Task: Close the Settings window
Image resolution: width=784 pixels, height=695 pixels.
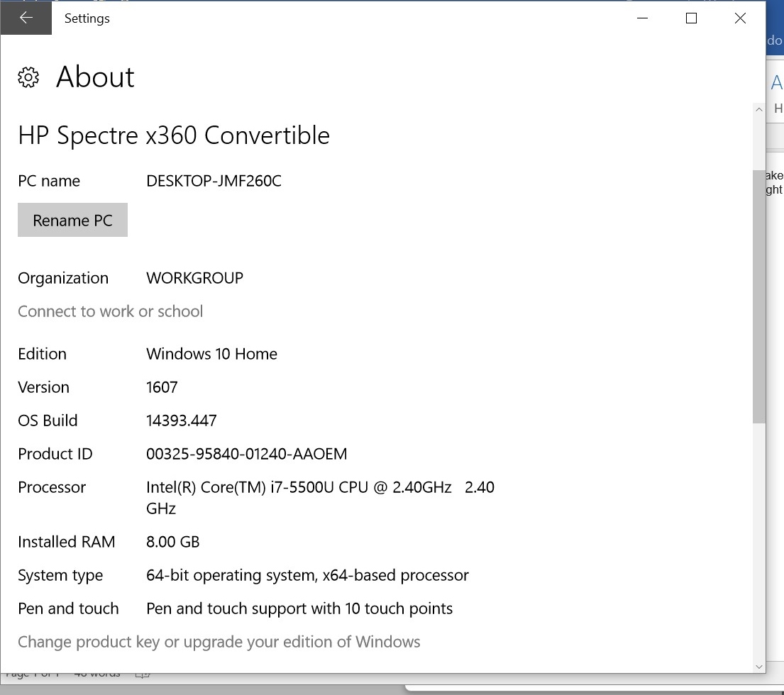Action: point(740,18)
